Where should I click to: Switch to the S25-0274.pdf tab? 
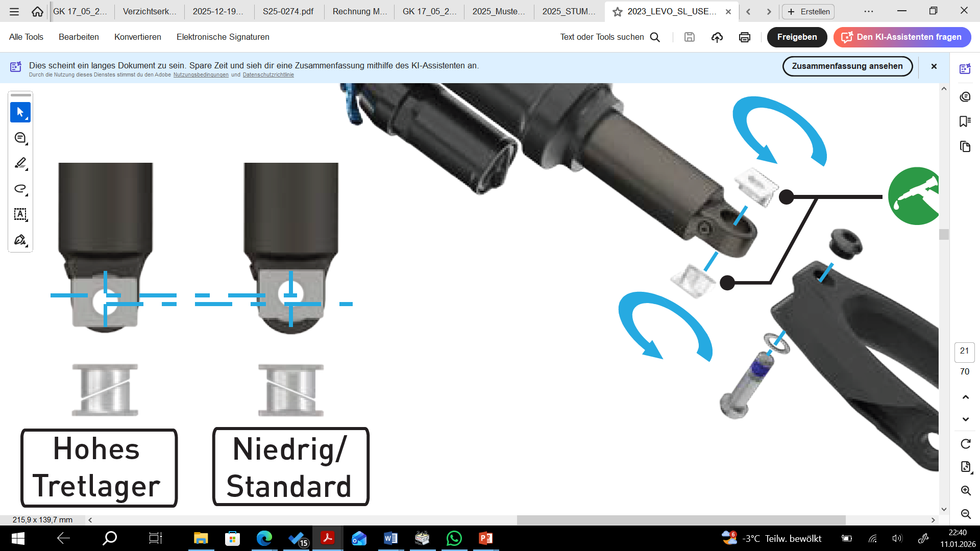[288, 11]
